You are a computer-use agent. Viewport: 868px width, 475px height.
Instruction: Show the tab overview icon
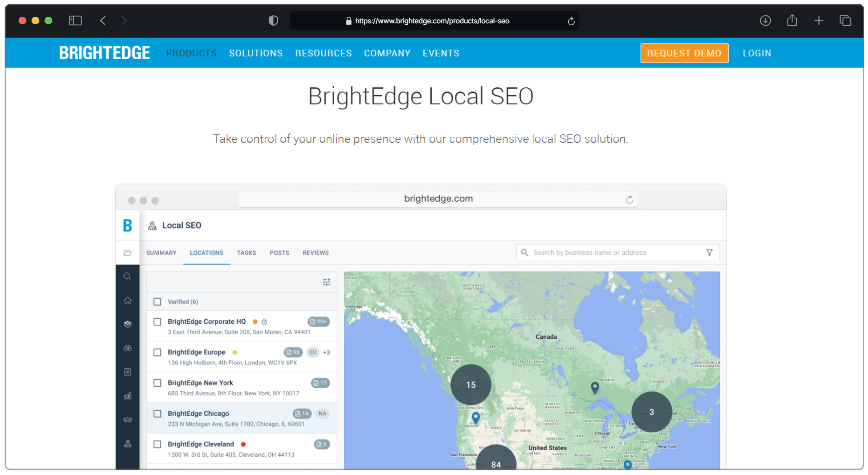pos(845,21)
